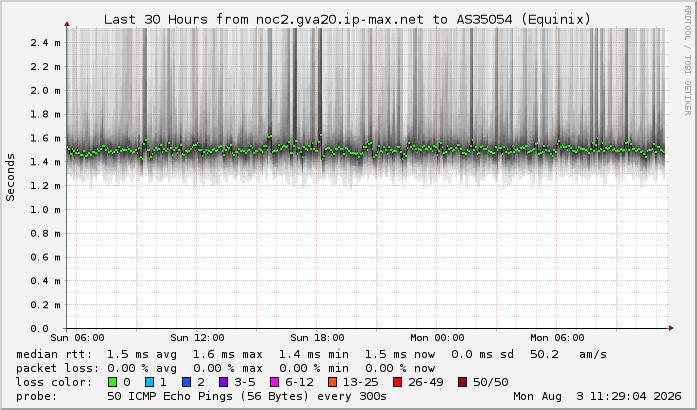
Task: Click the '0.00 % now' packet loss value
Action: point(400,368)
